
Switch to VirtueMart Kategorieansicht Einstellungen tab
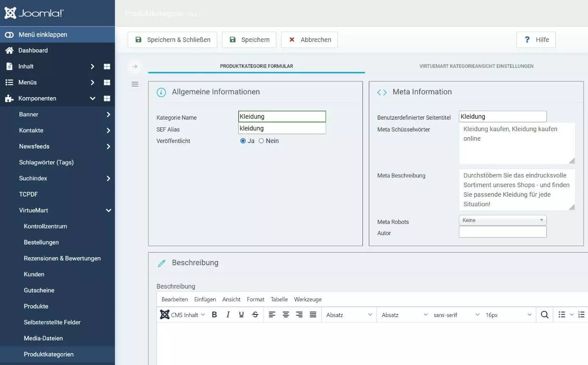[x=477, y=66]
